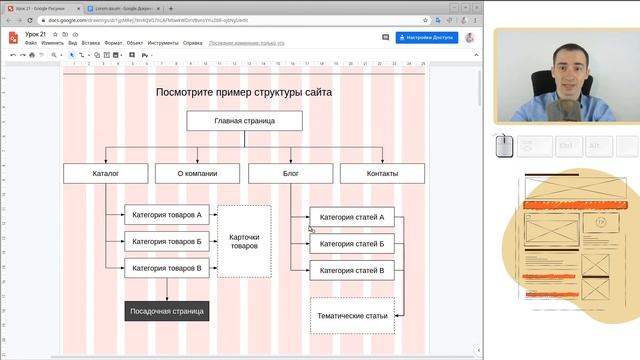Open the Справка menu
The width and height of the screenshot is (640, 360).
[x=193, y=43]
